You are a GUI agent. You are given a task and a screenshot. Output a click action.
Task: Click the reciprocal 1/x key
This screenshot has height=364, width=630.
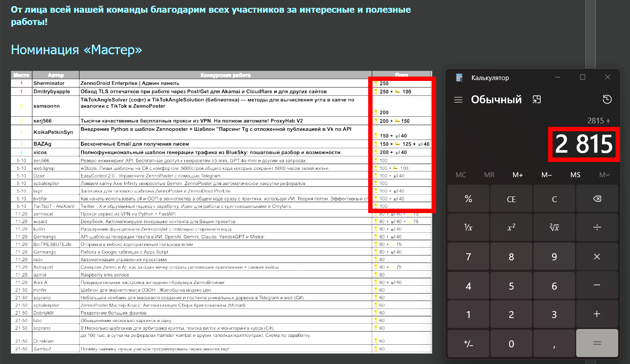click(468, 227)
